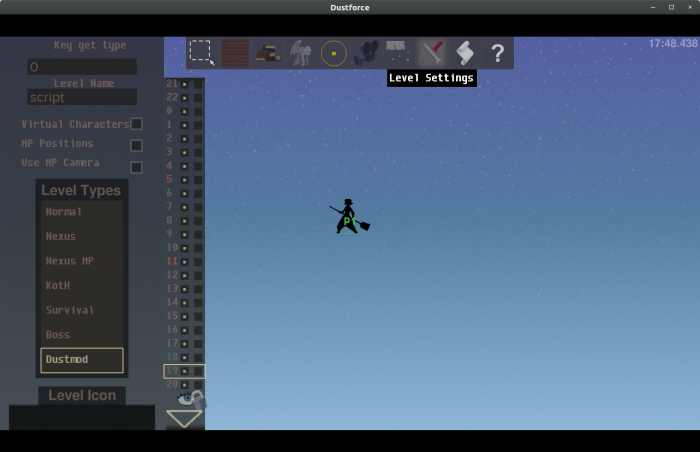Click the black Level Icon preview area
This screenshot has width=700, height=452.
tap(82, 418)
